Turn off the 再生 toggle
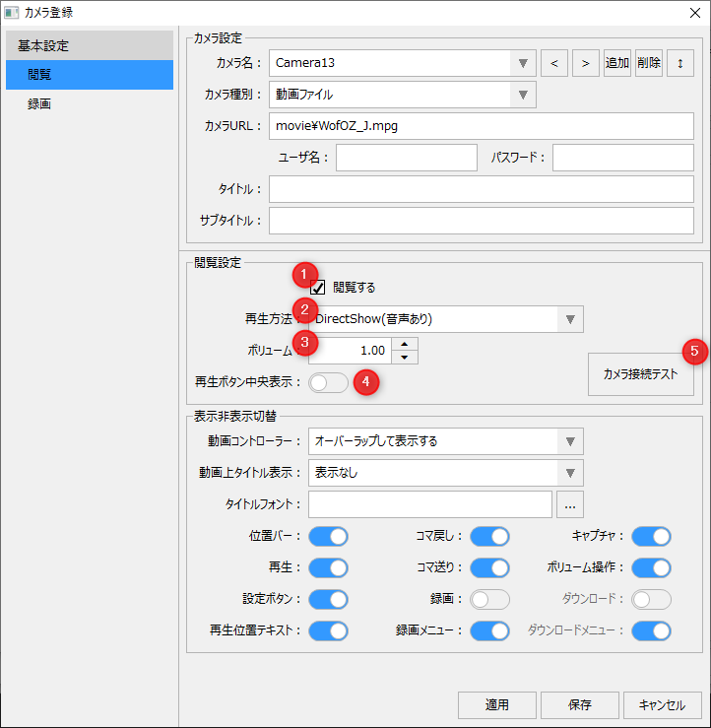 [x=328, y=567]
